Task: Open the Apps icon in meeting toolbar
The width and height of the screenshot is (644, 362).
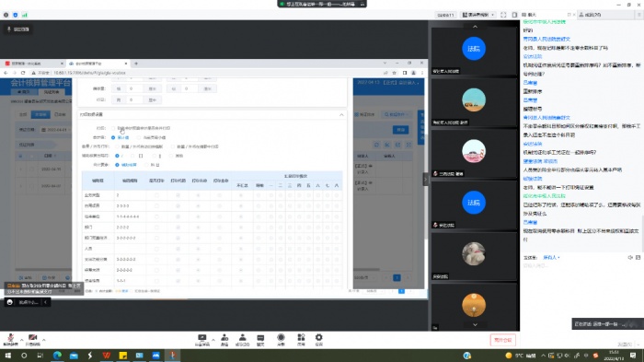Action: tap(301, 340)
